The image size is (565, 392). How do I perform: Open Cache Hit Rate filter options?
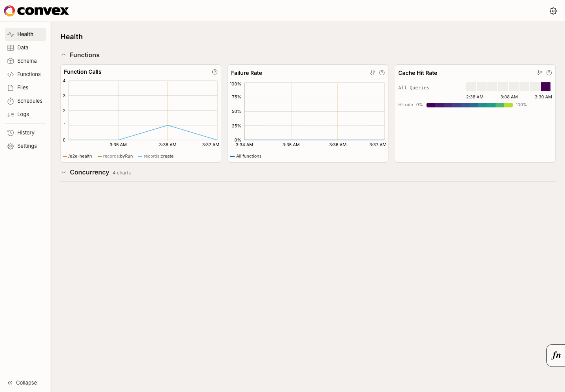pyautogui.click(x=539, y=73)
